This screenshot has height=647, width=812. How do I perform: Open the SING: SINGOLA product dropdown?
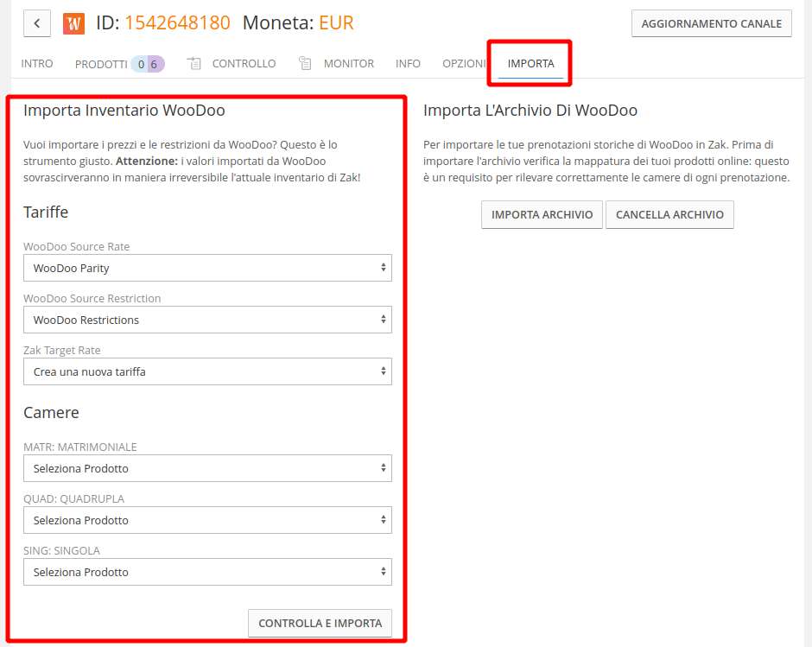pyautogui.click(x=207, y=572)
